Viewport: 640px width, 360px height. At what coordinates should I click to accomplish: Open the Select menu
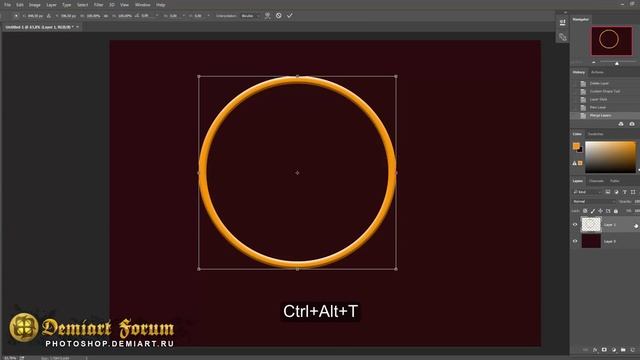(x=82, y=5)
